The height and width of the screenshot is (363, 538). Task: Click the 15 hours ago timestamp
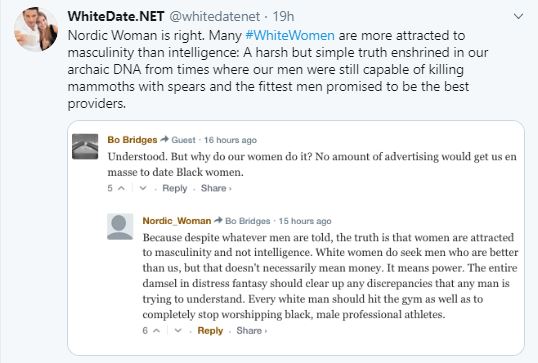tap(305, 221)
